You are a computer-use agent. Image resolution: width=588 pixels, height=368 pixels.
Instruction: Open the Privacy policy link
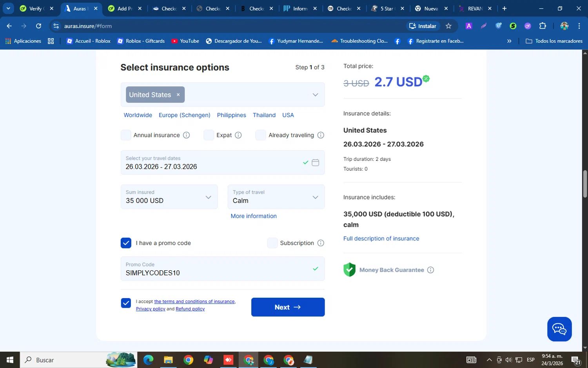pyautogui.click(x=151, y=309)
